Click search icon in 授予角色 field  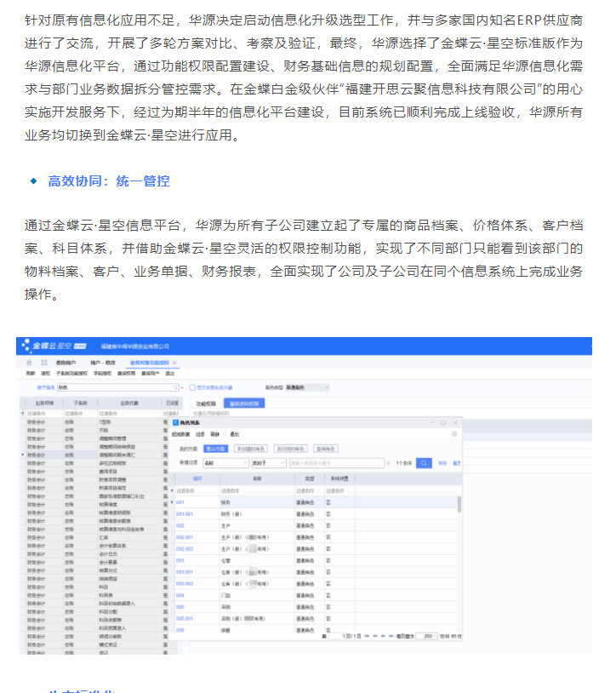[x=175, y=387]
